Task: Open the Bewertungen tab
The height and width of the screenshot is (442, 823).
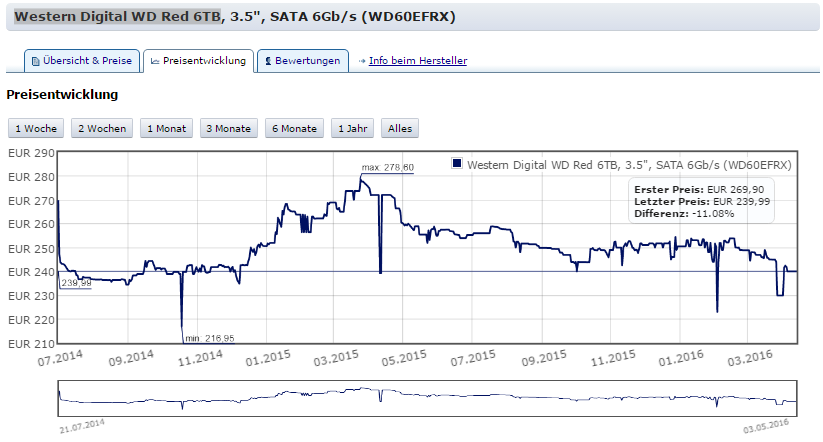Action: [303, 61]
